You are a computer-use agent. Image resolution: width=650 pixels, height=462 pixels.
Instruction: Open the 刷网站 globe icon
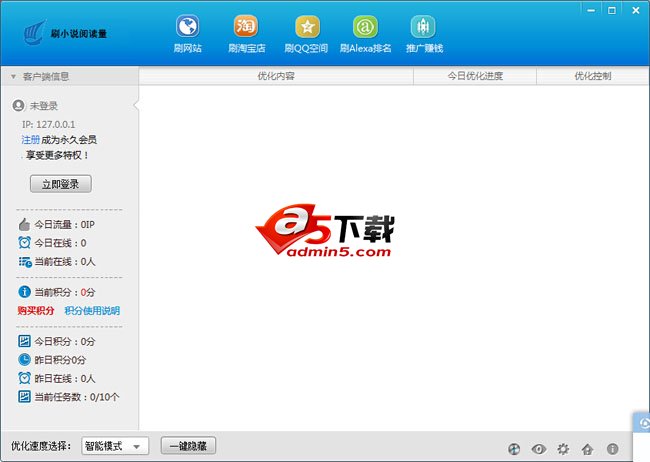[x=188, y=27]
